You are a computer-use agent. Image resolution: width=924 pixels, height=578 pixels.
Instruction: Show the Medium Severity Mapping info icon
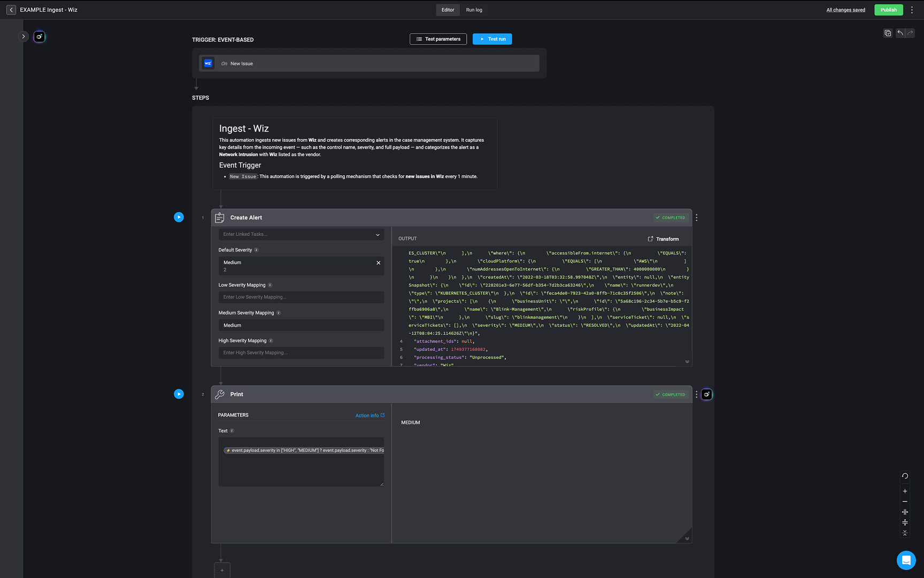tap(279, 313)
